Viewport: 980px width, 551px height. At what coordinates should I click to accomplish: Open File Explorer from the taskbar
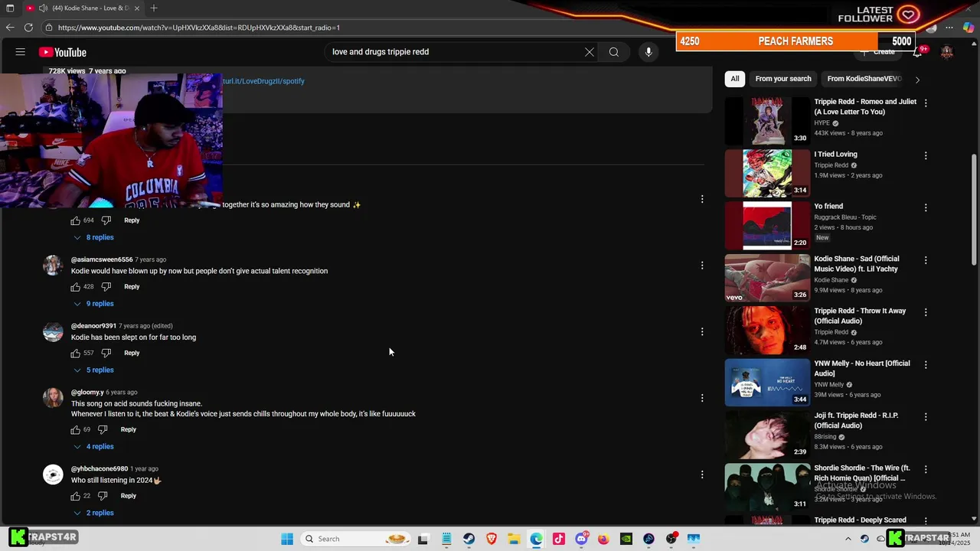[514, 539]
